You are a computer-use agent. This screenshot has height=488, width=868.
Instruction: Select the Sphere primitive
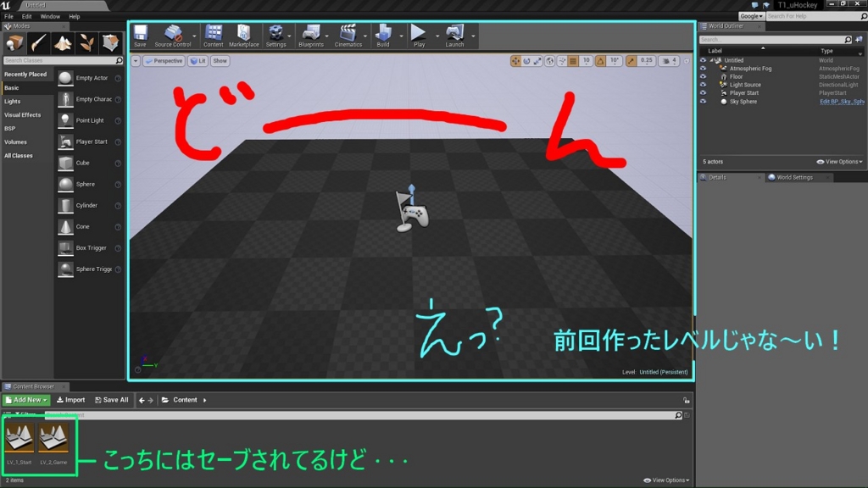(x=89, y=184)
